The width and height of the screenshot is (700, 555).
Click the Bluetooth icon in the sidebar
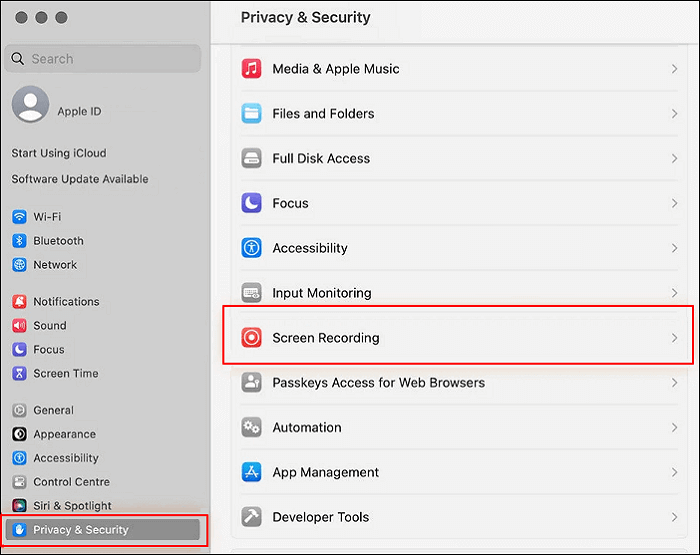click(19, 241)
